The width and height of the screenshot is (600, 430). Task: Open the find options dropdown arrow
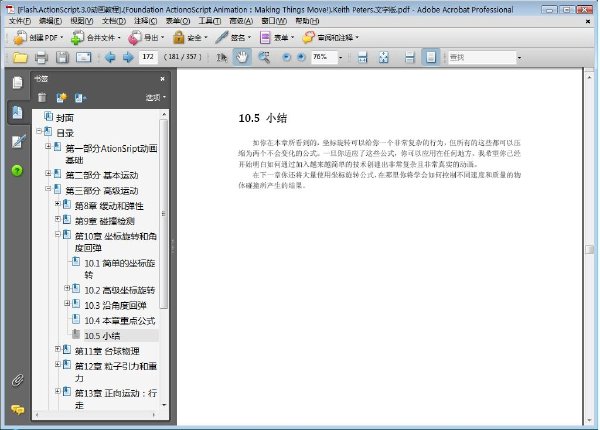point(520,58)
